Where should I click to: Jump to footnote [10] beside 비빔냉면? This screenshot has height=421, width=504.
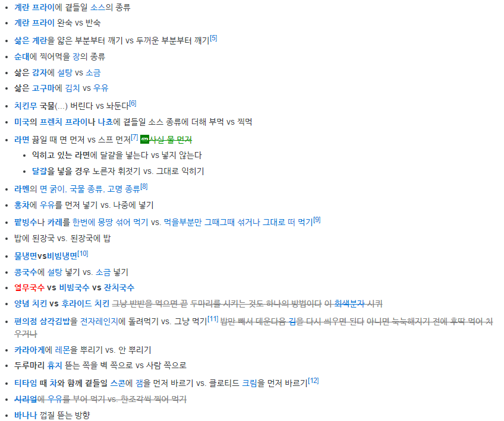[x=83, y=254]
